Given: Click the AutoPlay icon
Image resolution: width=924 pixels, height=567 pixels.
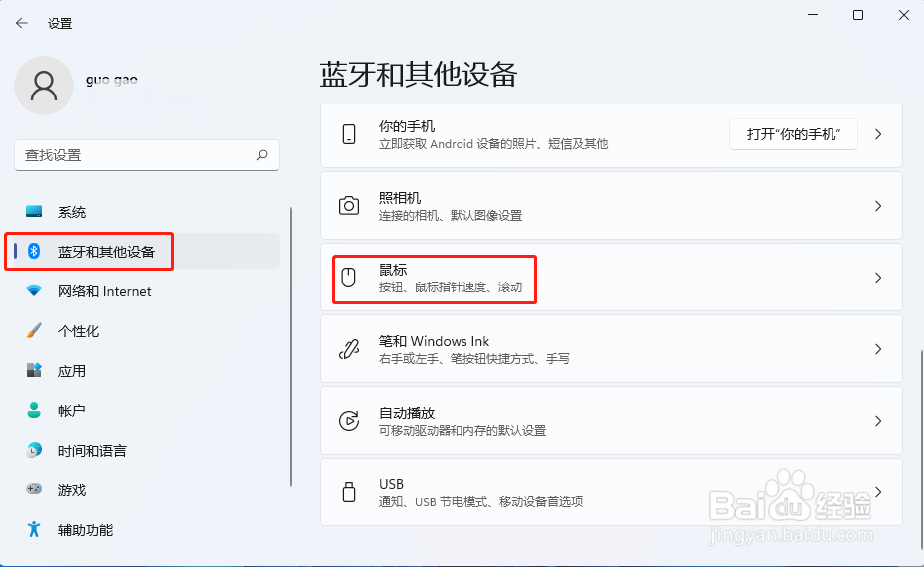Looking at the screenshot, I should click(x=349, y=421).
